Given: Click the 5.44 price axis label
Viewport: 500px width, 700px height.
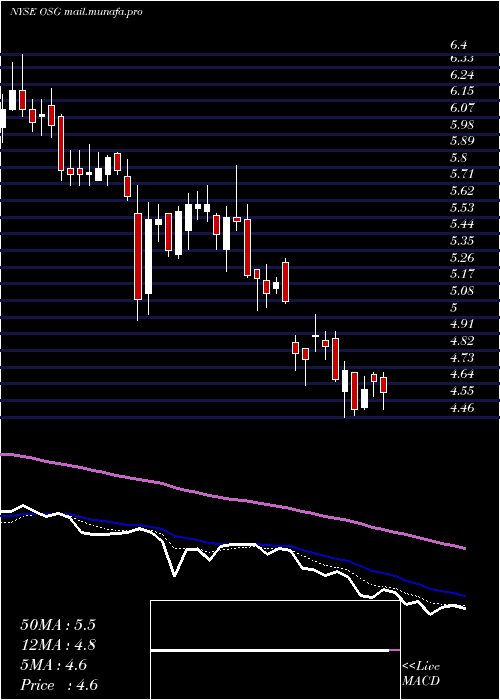Looking at the screenshot, I should tap(462, 224).
